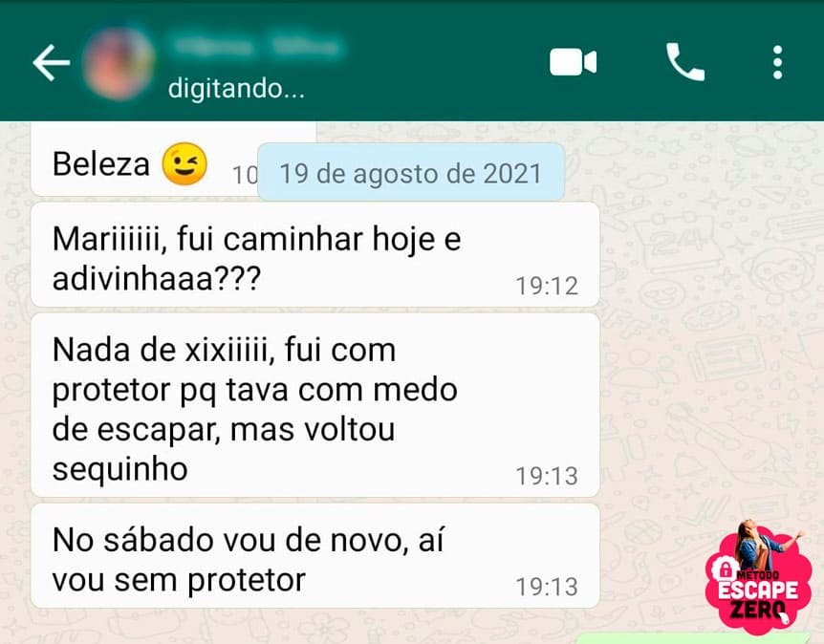Start a video call with the contact
The image size is (824, 644).
pyautogui.click(x=573, y=62)
